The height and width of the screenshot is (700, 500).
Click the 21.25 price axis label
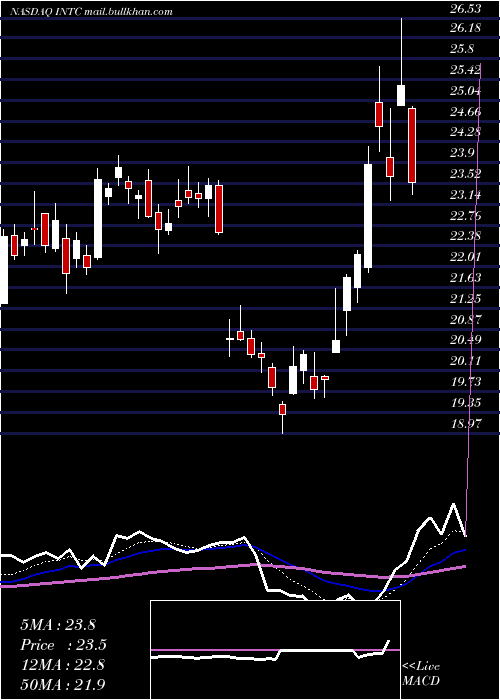pos(465,298)
